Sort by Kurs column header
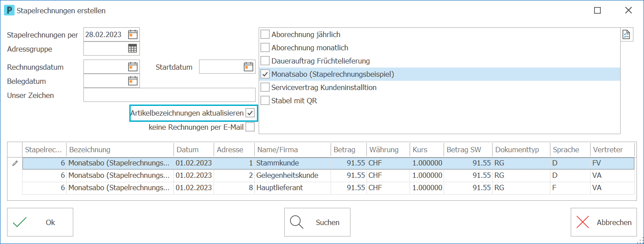 (x=426, y=150)
